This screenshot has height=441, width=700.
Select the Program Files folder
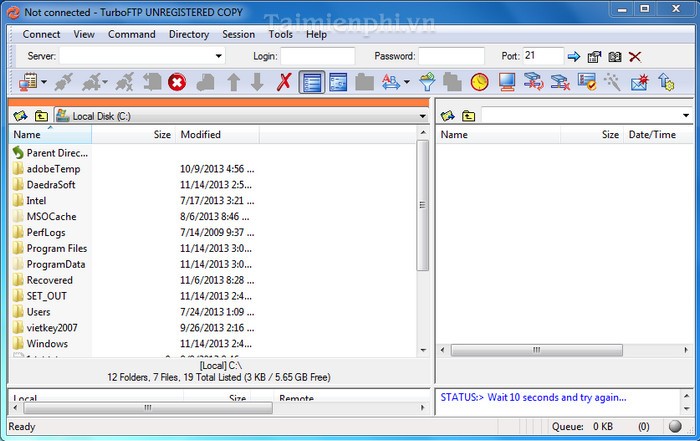point(56,248)
